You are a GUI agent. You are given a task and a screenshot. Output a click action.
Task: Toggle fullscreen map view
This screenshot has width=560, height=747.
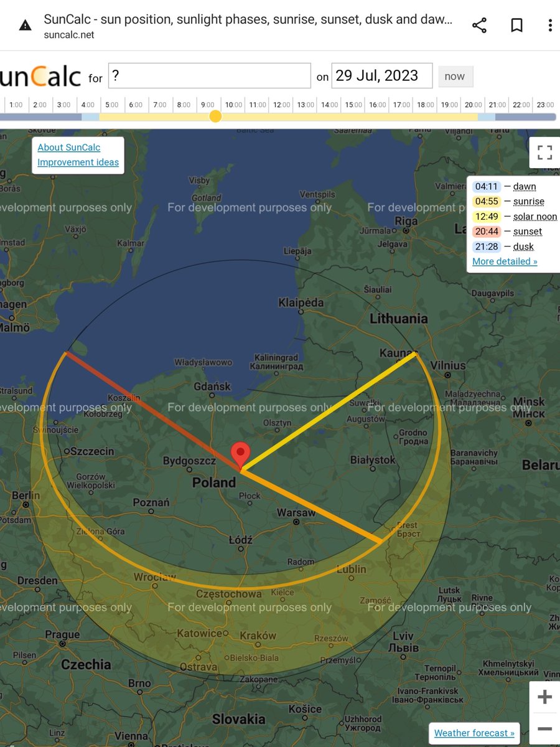544,153
